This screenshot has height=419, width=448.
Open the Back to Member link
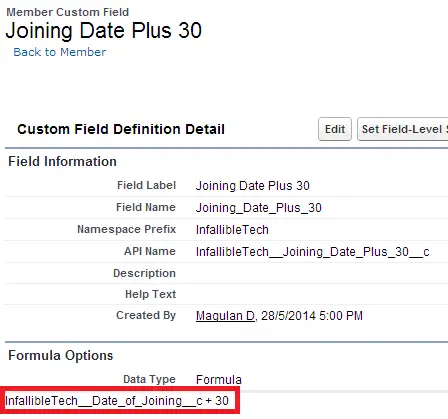(x=60, y=52)
